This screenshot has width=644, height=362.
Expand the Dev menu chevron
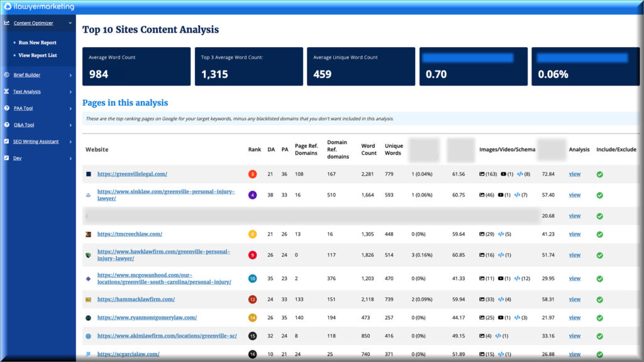point(70,159)
